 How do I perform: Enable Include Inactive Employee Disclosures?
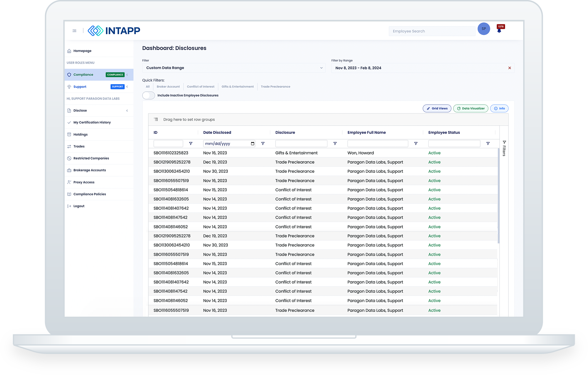[148, 95]
